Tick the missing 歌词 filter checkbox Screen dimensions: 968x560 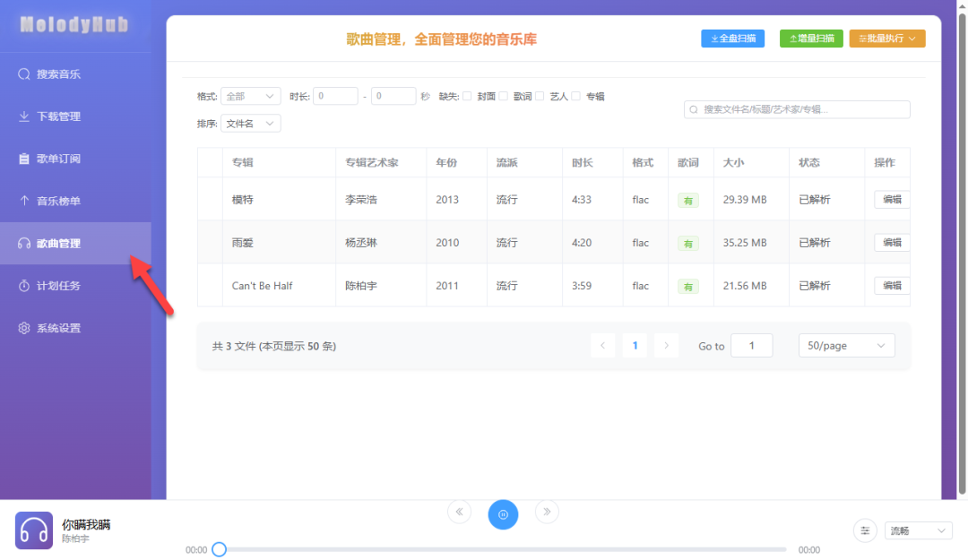click(x=504, y=96)
